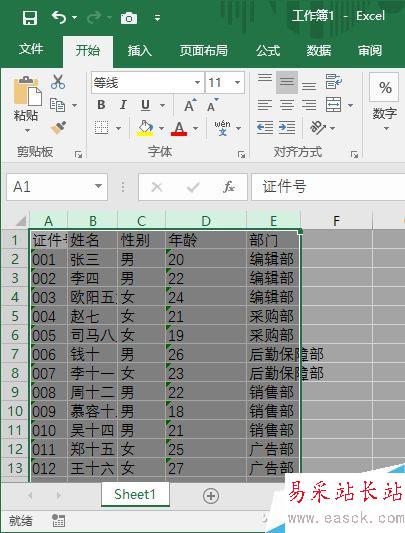This screenshot has width=405, height=533.
Task: Open the font size 11 dropdown
Action: click(237, 82)
